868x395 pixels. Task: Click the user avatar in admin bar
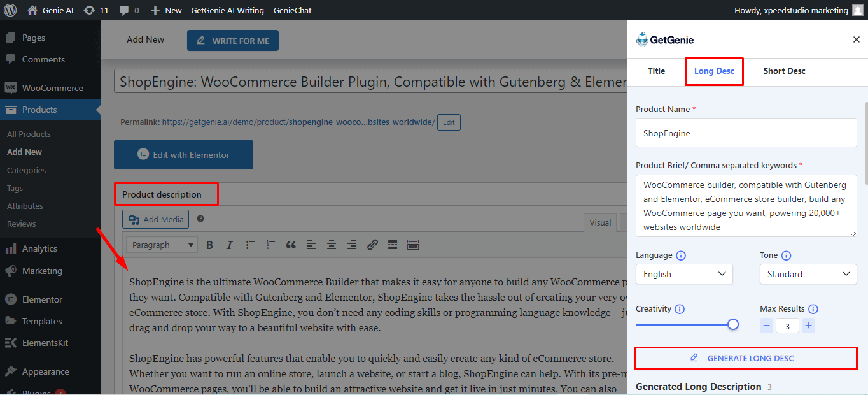click(x=858, y=10)
